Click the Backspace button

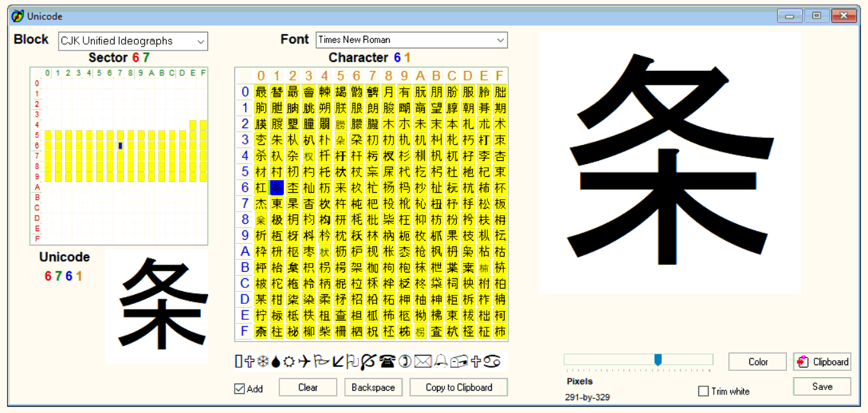coord(373,387)
